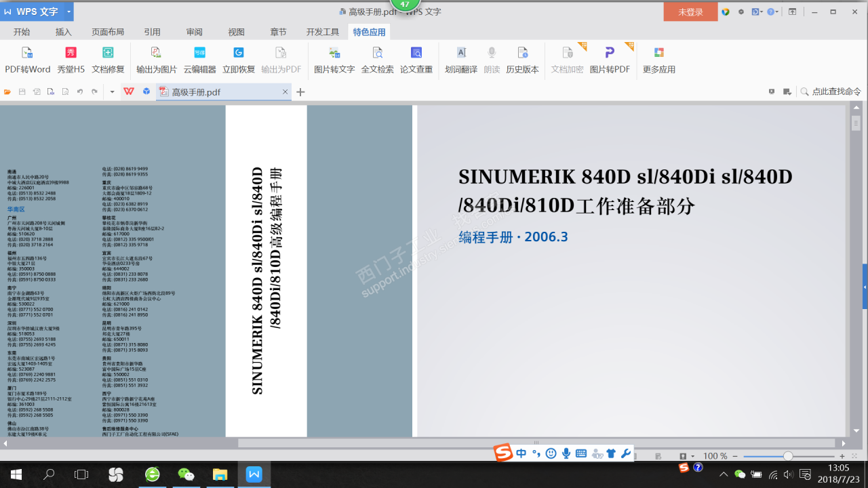Click the open folder quick-access icon
Viewport: 868px width, 488px height.
point(7,91)
